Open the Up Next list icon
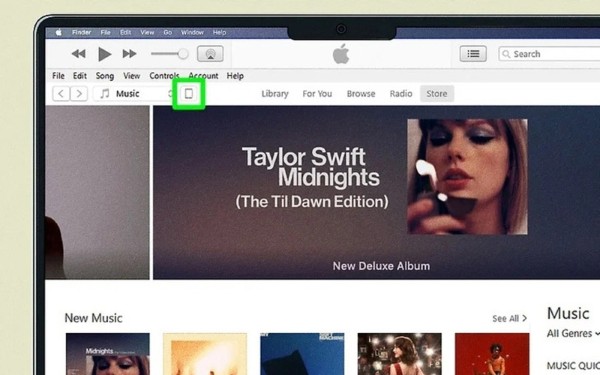Image resolution: width=600 pixels, height=375 pixels. pos(473,54)
